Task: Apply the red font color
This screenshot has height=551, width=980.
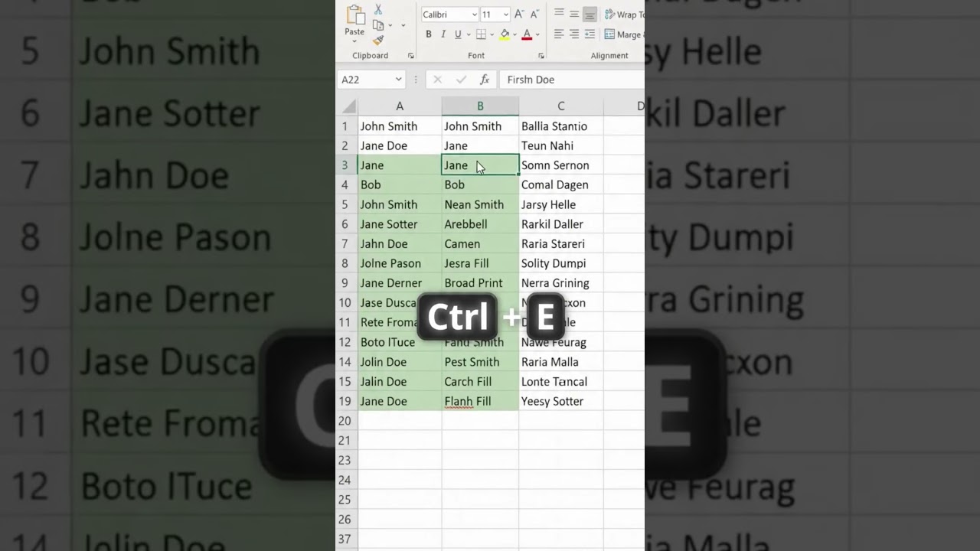Action: coord(527,34)
